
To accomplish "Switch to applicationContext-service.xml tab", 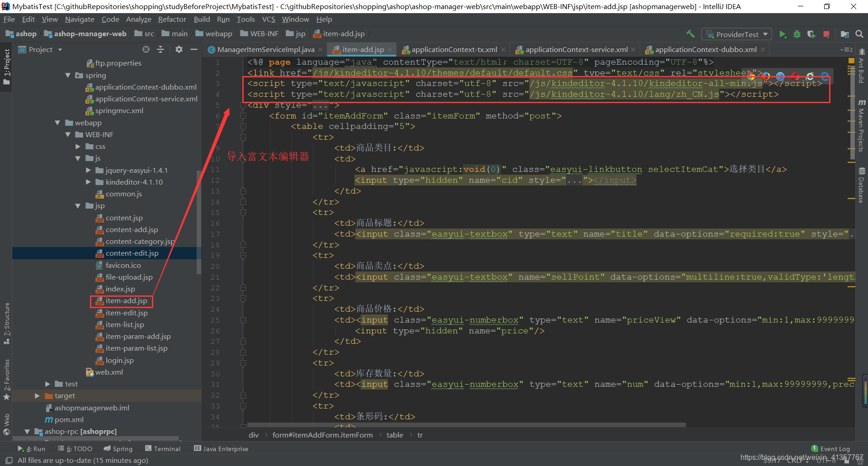I will [x=576, y=50].
